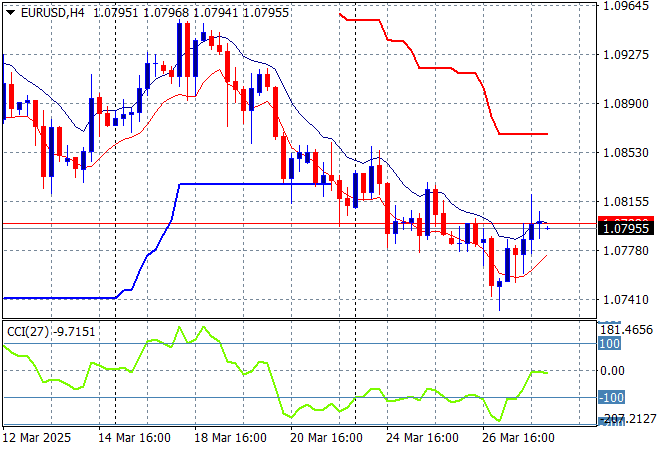Click the 14 Mar 16:00 time label
The height and width of the screenshot is (450, 660).
134,438
